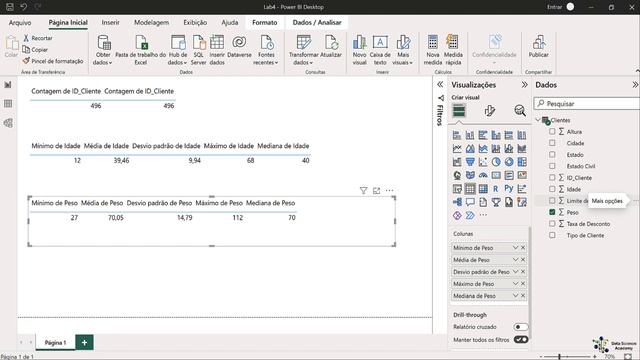Tick the Idade field checkbox
The height and width of the screenshot is (360, 640).
(x=552, y=189)
